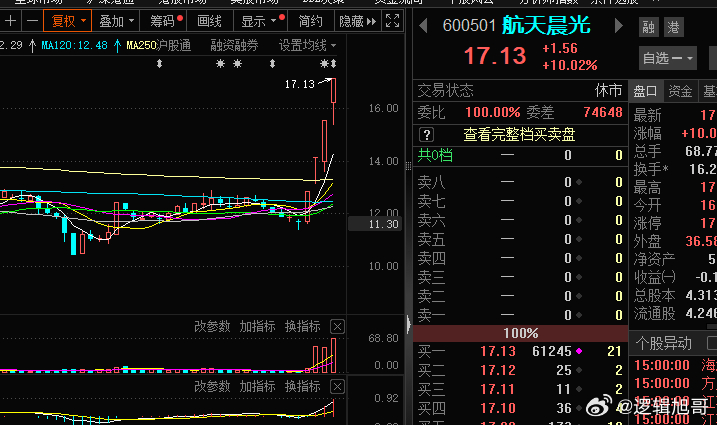Viewport: 717px width, 425px height.
Task: Click stock name 航天晨光
Action: coord(546,25)
